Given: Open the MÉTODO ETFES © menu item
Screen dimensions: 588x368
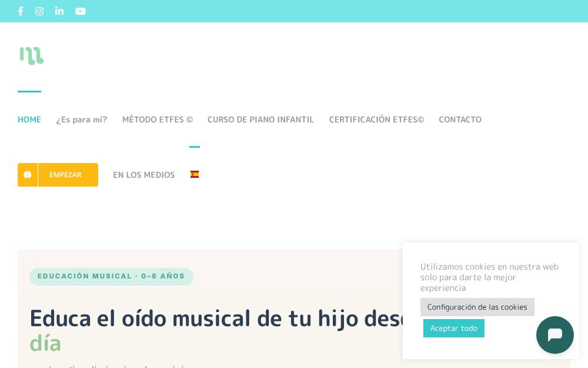Looking at the screenshot, I should tap(158, 120).
